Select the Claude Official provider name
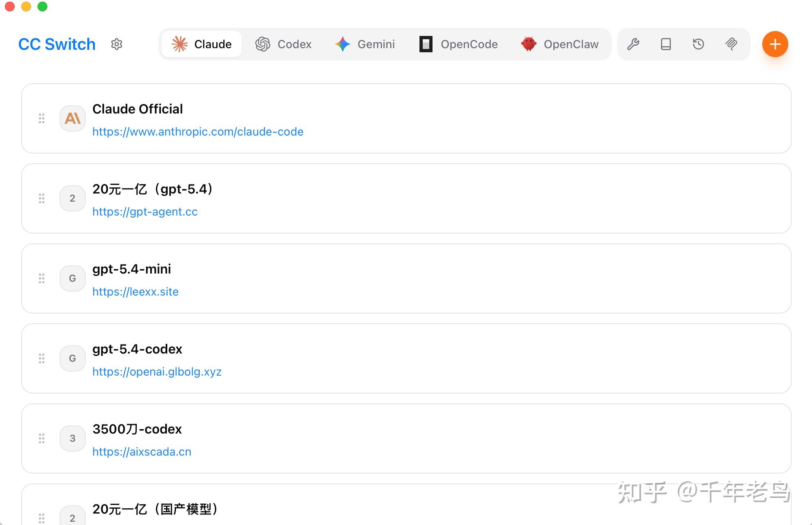Screen dimensions: 812x525 pos(138,109)
